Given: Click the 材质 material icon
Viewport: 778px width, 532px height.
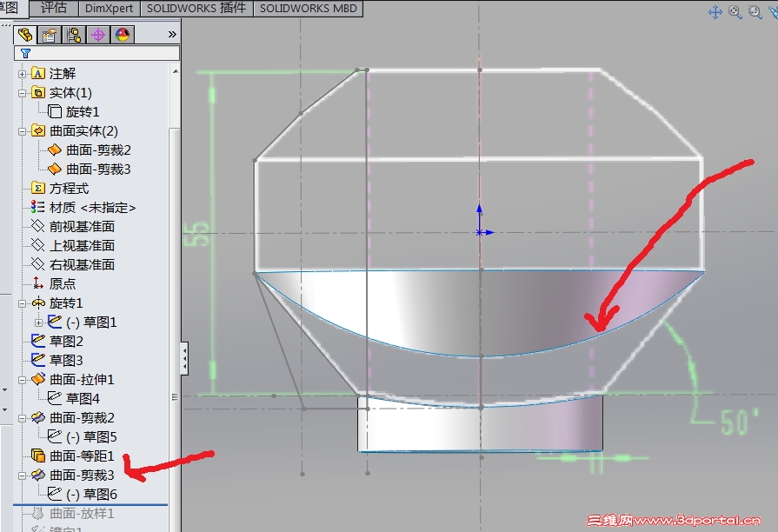Looking at the screenshot, I should (38, 207).
